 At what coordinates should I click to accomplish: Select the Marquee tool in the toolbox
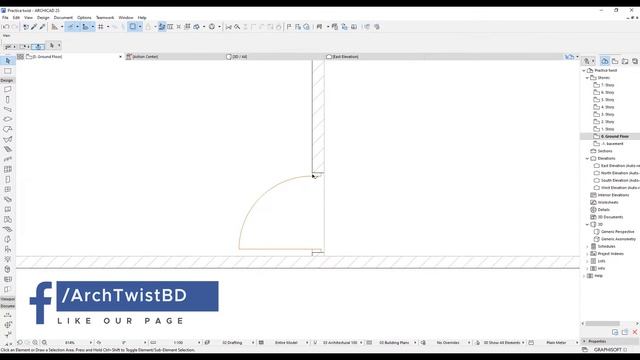(8, 71)
